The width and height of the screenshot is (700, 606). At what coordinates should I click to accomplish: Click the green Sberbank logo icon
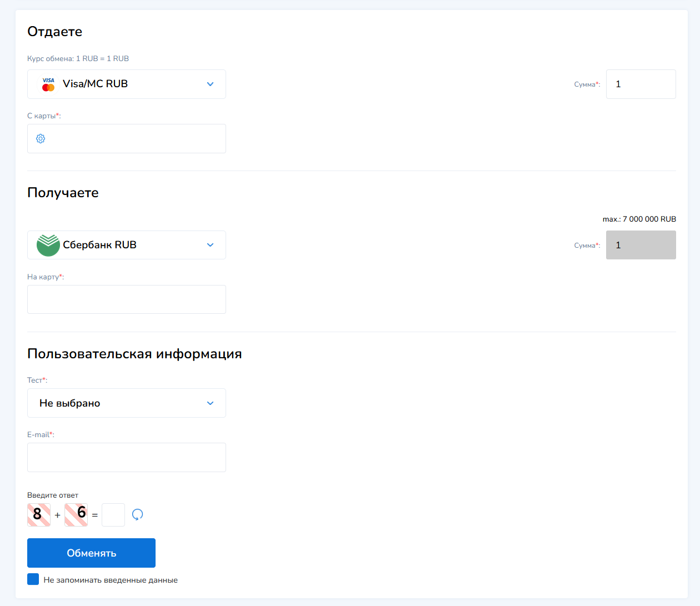click(x=48, y=245)
